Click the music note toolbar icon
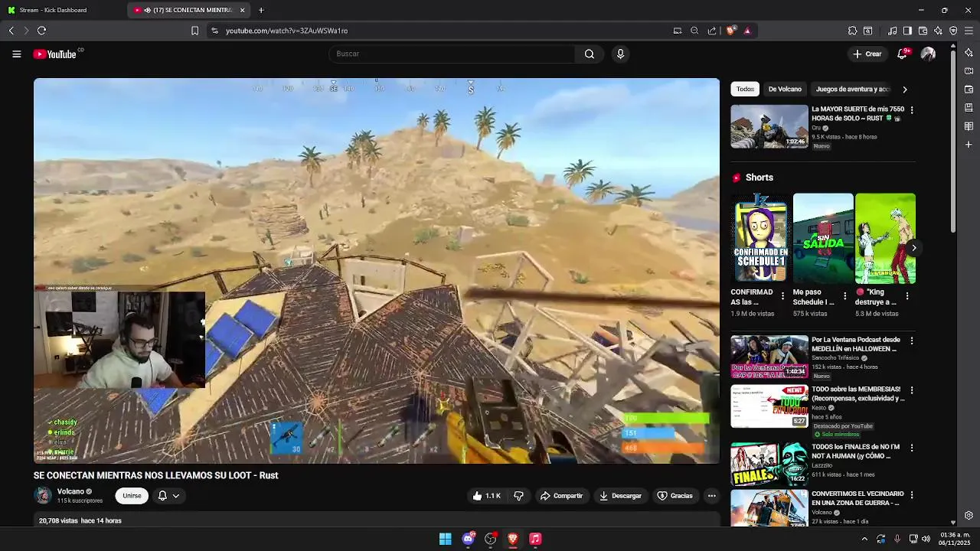 click(893, 31)
